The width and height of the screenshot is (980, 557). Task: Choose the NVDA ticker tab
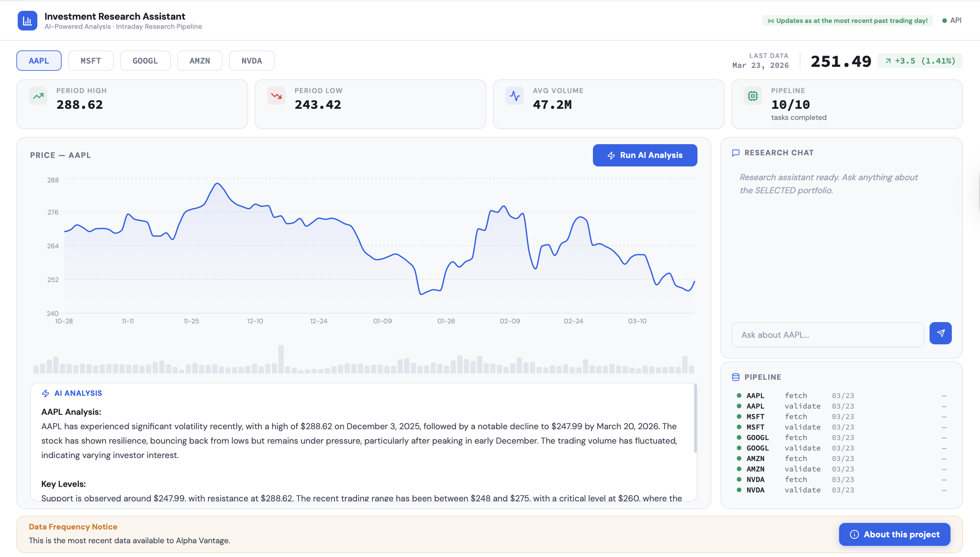[251, 61]
